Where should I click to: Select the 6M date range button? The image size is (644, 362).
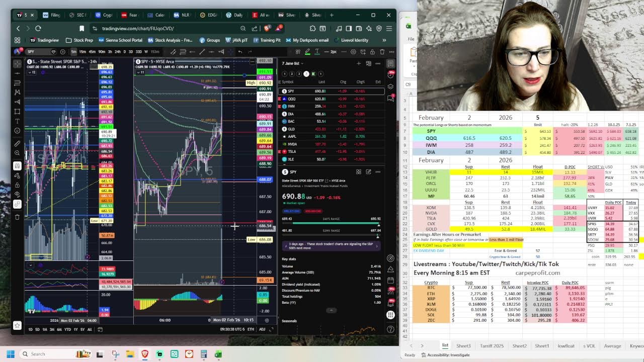click(59, 329)
